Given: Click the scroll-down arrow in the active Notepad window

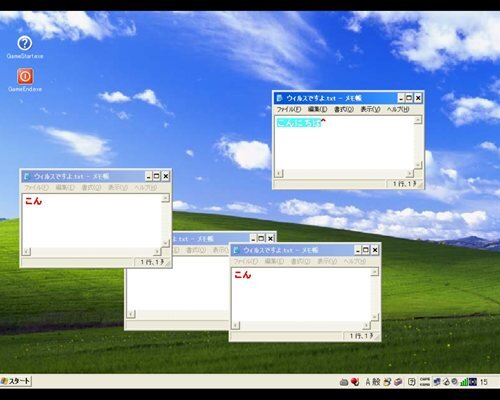Looking at the screenshot, I should (x=418, y=165).
